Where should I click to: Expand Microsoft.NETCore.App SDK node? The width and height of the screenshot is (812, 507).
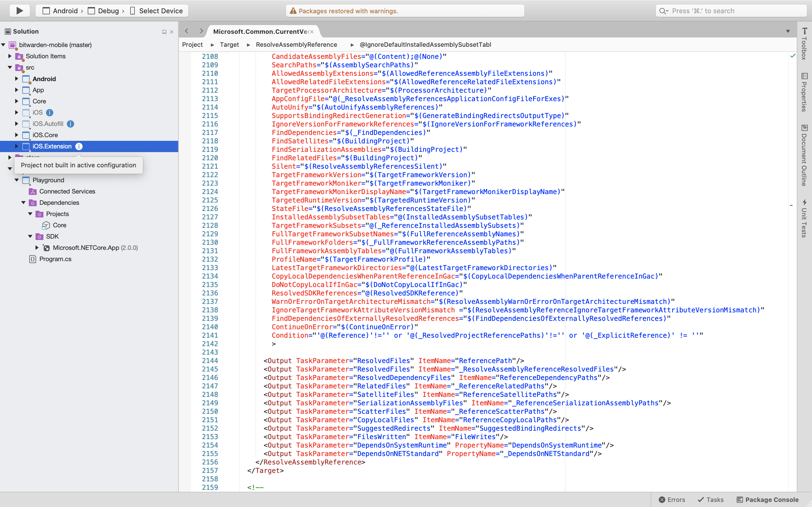(37, 248)
